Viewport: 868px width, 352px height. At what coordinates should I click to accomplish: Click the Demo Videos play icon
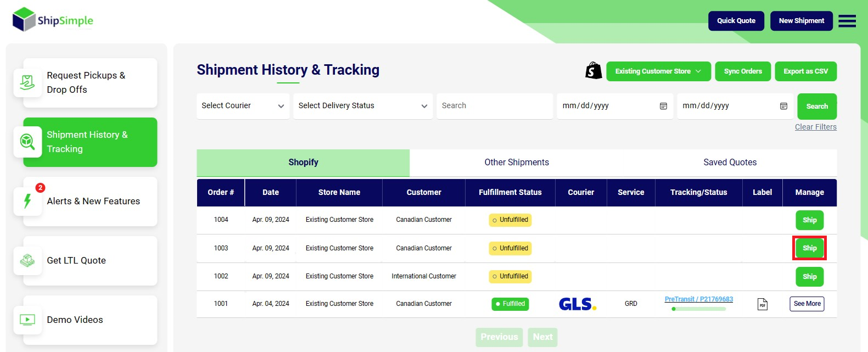tap(27, 320)
